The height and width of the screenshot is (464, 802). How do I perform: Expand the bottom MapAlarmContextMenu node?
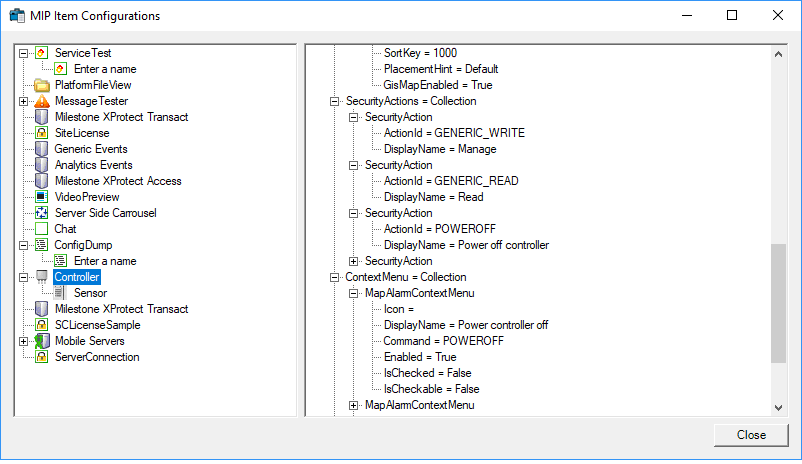[x=353, y=405]
